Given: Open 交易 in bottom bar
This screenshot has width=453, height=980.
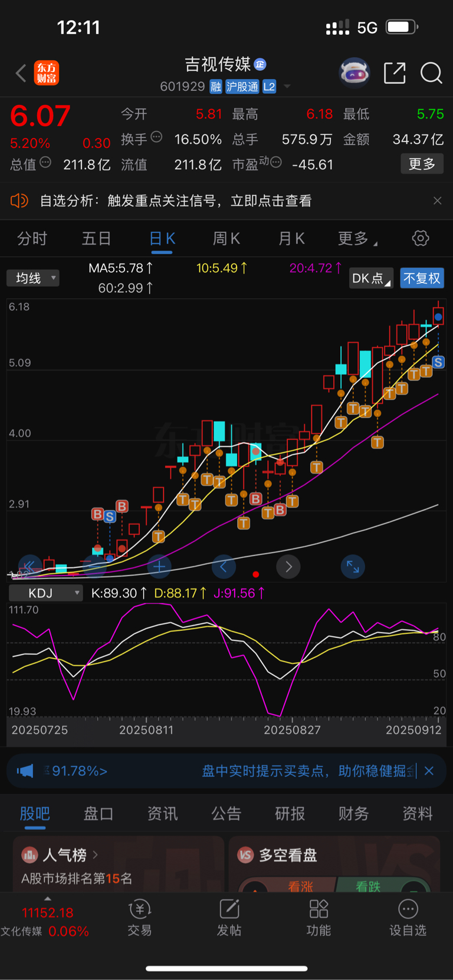Looking at the screenshot, I should pos(140,917).
